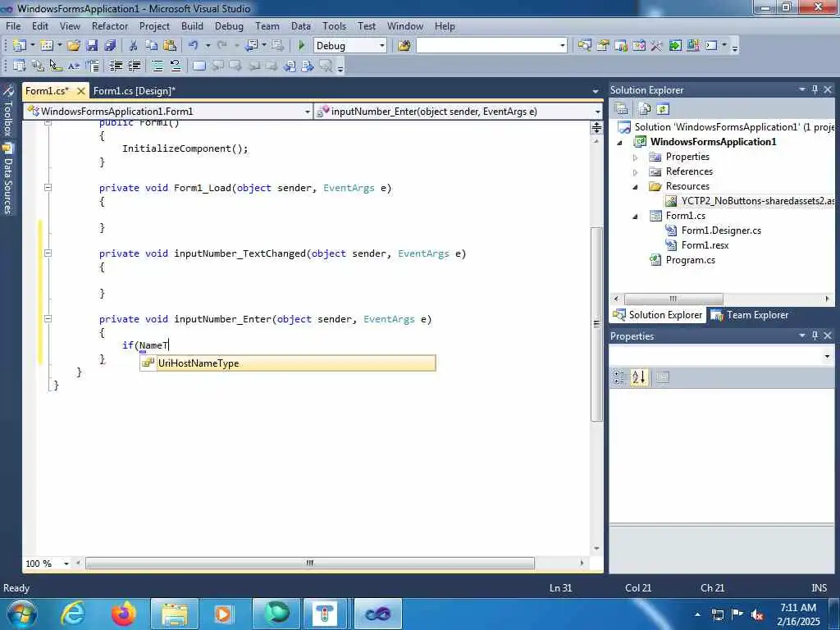Screen dimensions: 840x630
Task: Sort properties alphabetically with A-Z icon
Action: click(x=638, y=377)
